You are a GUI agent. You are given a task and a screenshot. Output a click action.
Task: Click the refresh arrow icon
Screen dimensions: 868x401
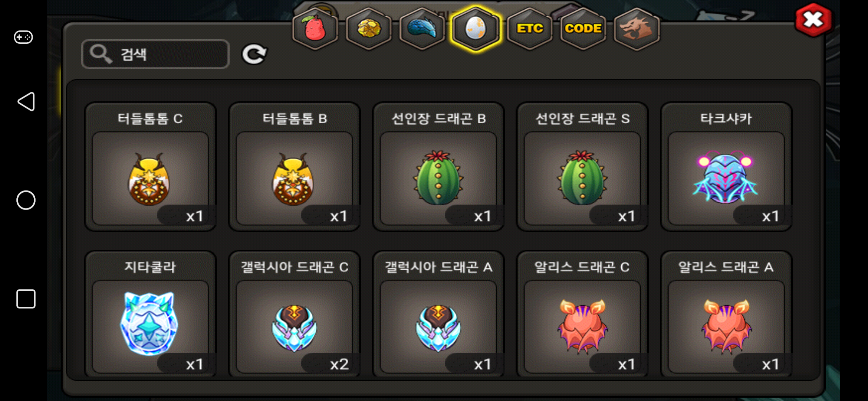coord(254,54)
